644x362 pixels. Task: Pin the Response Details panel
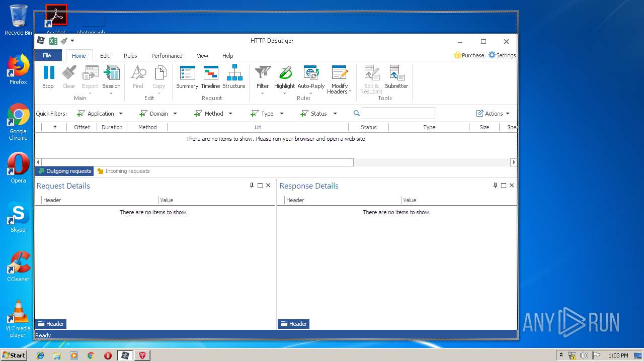tap(495, 186)
